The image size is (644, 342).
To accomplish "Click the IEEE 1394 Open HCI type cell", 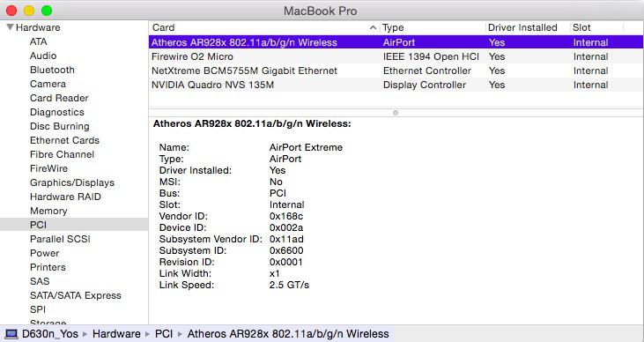I will (x=431, y=56).
